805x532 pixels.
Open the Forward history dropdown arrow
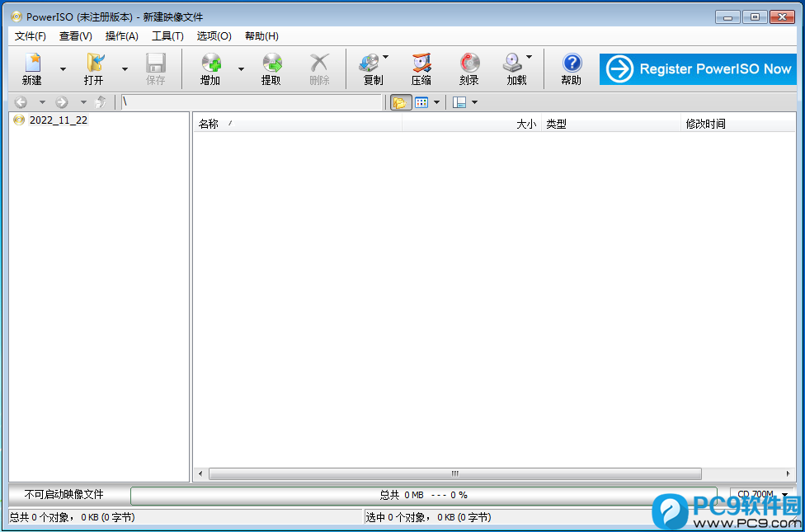click(x=83, y=102)
